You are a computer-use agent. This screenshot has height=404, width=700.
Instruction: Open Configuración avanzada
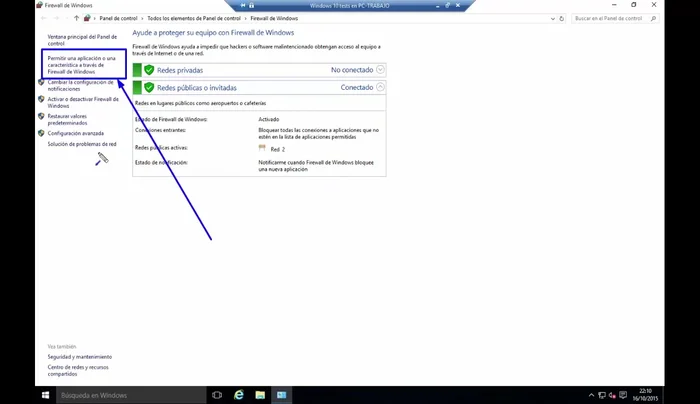(75, 133)
